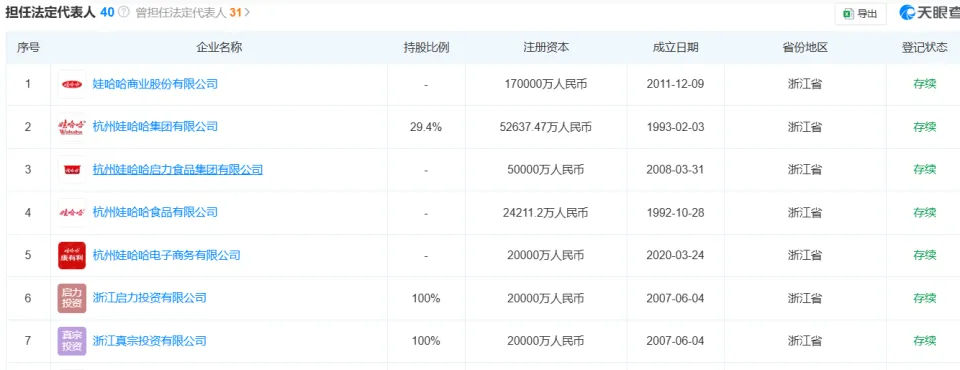Click the 天眼查 brand logo

click(928, 13)
